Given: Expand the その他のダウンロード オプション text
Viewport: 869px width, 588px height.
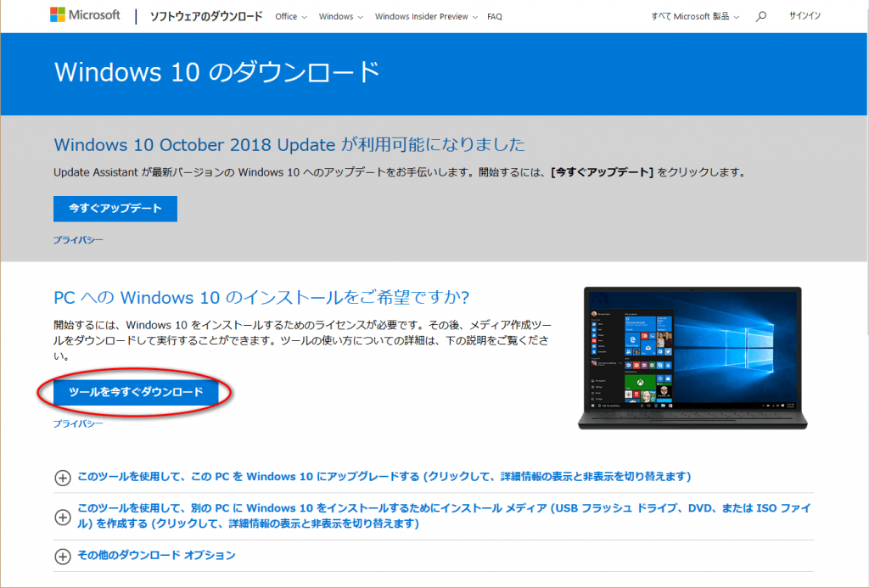Looking at the screenshot, I should [x=156, y=556].
